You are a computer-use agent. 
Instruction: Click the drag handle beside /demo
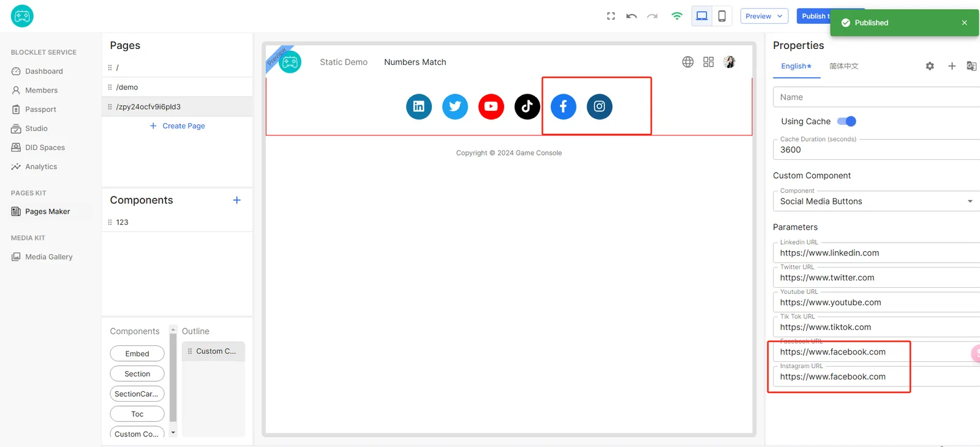coord(110,87)
